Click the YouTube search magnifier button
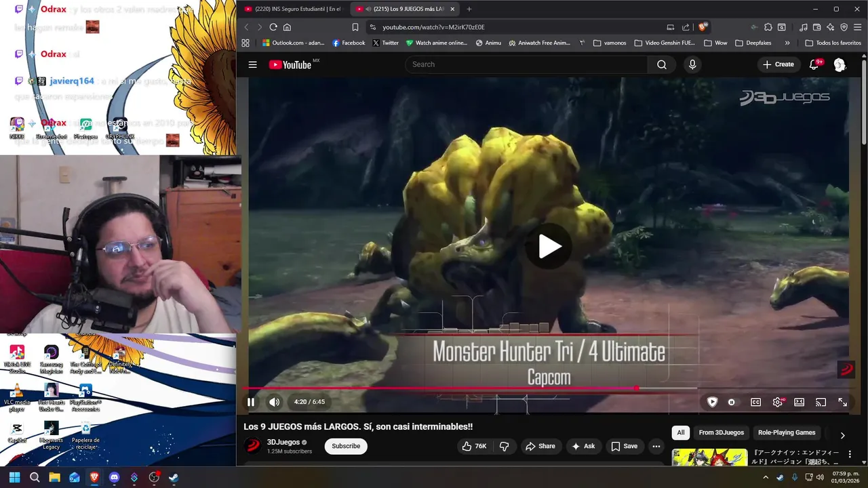Viewport: 868px width, 488px height. point(661,64)
